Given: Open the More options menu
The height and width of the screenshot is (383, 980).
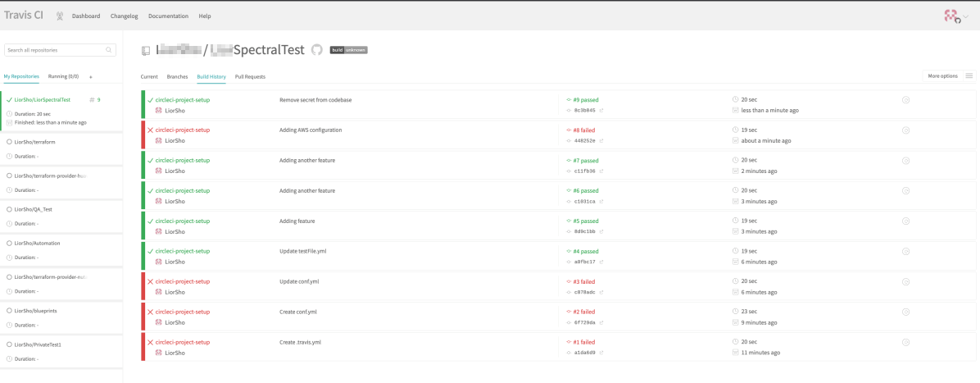Looking at the screenshot, I should (x=949, y=75).
